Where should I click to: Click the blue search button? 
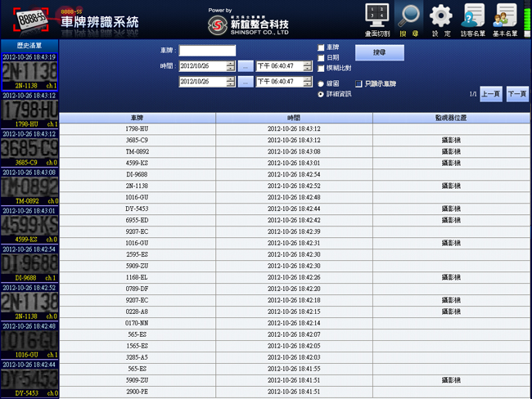point(380,52)
